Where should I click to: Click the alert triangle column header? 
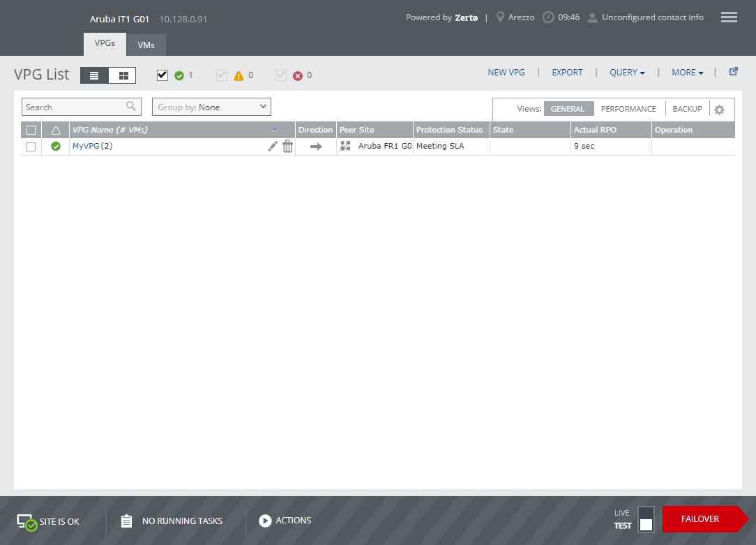pyautogui.click(x=56, y=130)
